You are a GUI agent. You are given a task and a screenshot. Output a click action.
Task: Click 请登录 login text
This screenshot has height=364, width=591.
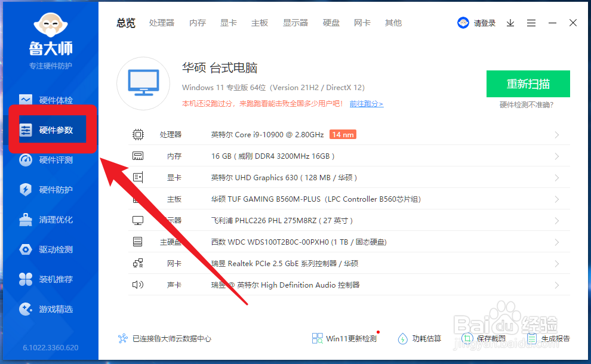(485, 23)
